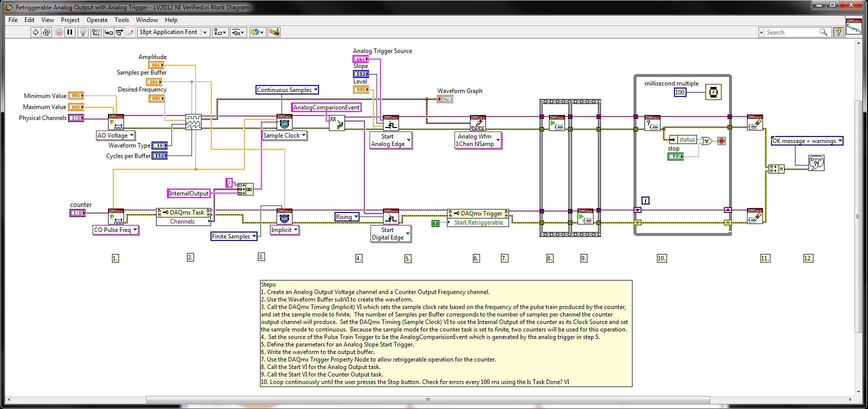Select the Amplitude DBL terminal

(x=156, y=65)
